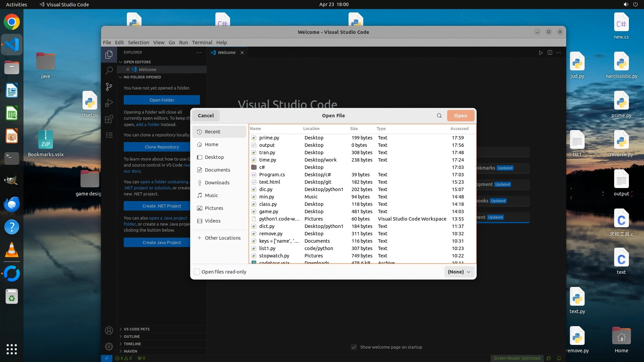Image resolution: width=644 pixels, height=362 pixels.
Task: Toggle Screen Reader Optimized status item
Action: (x=517, y=358)
